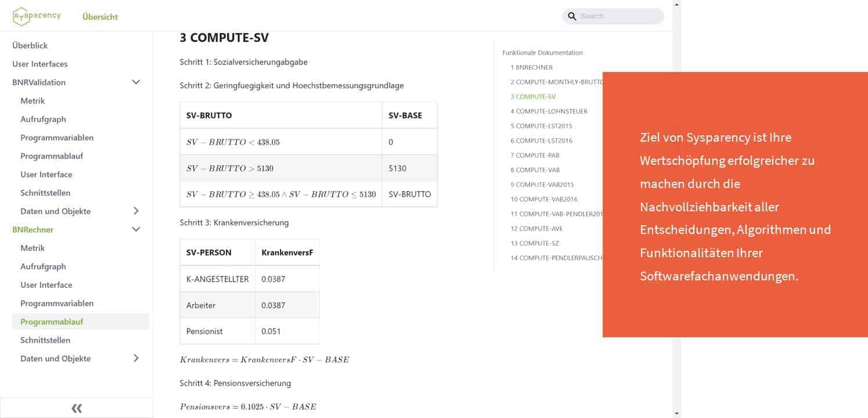Viewport: 868px width, 418px height.
Task: Click the K-ANGESTELLTER cell
Action: pyautogui.click(x=218, y=279)
